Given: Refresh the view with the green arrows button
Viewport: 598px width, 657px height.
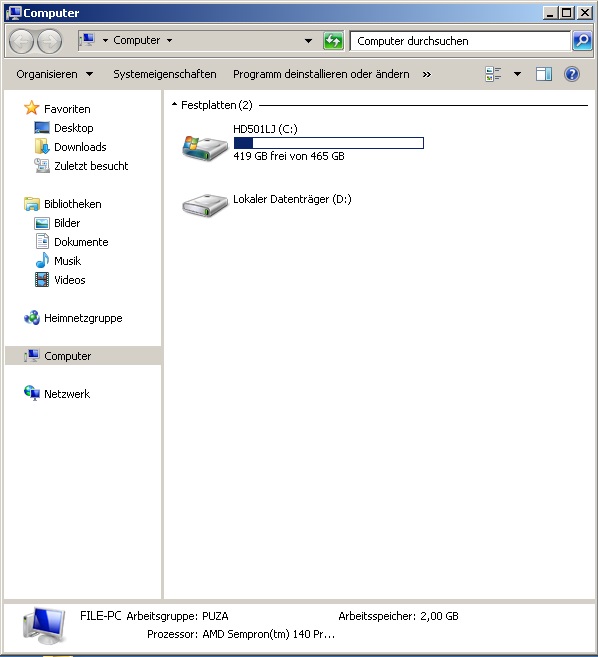Looking at the screenshot, I should 334,41.
